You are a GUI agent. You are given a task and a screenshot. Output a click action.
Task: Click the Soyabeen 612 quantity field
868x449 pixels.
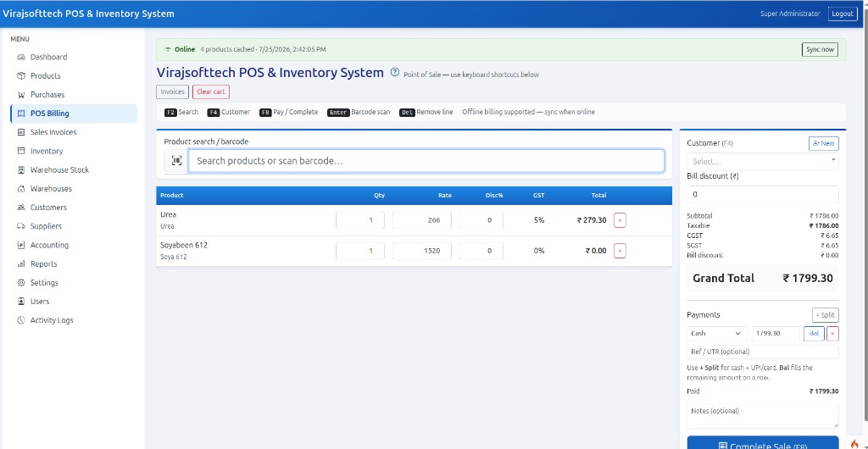tap(359, 251)
